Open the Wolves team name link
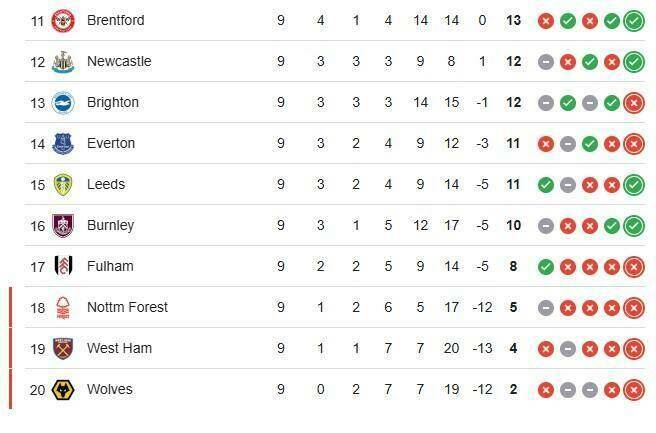The width and height of the screenshot is (656, 433). (x=110, y=389)
